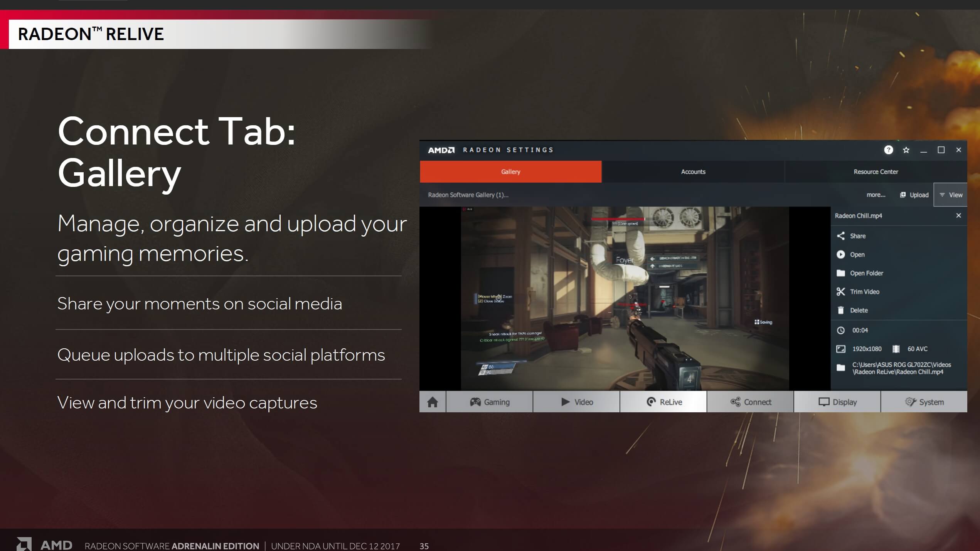Screen dimensions: 980x551
Task: Click the clock duration icon
Action: pos(840,330)
